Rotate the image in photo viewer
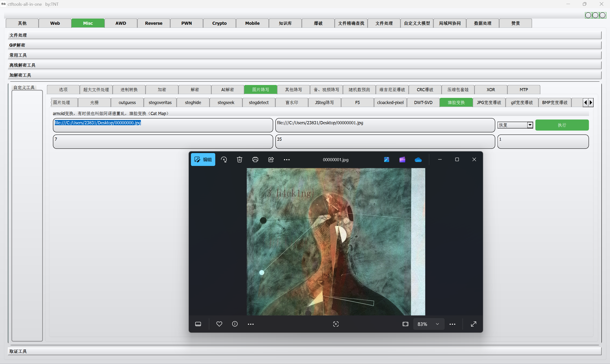This screenshot has width=610, height=364. coord(224,160)
